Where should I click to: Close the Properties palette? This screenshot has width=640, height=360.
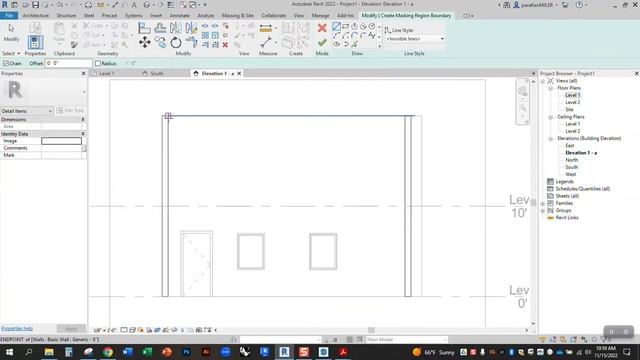pyautogui.click(x=84, y=73)
